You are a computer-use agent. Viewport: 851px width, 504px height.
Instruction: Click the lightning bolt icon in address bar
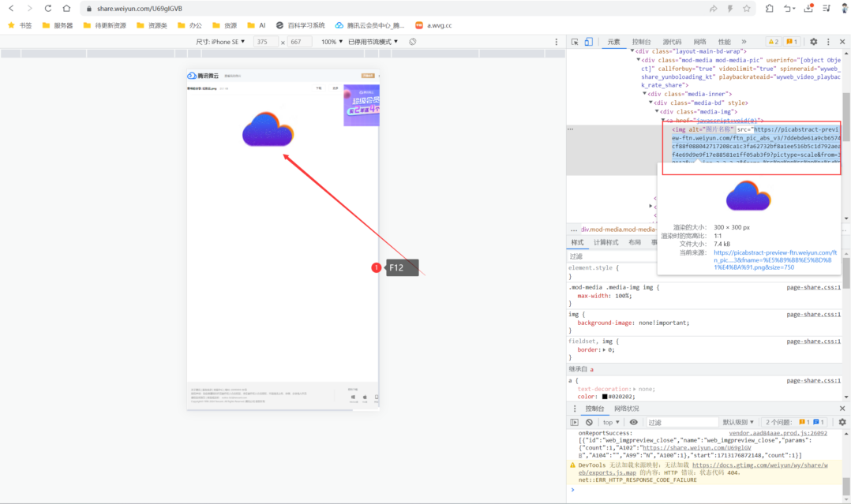pyautogui.click(x=730, y=8)
